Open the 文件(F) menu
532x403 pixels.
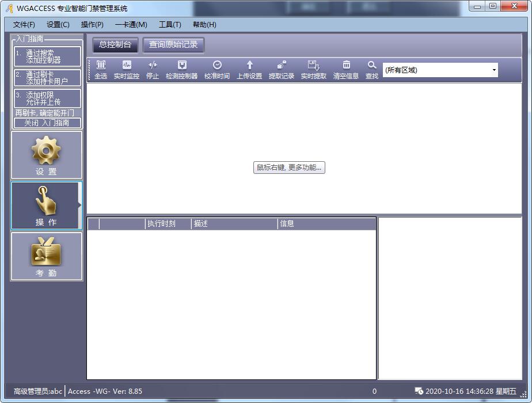24,25
